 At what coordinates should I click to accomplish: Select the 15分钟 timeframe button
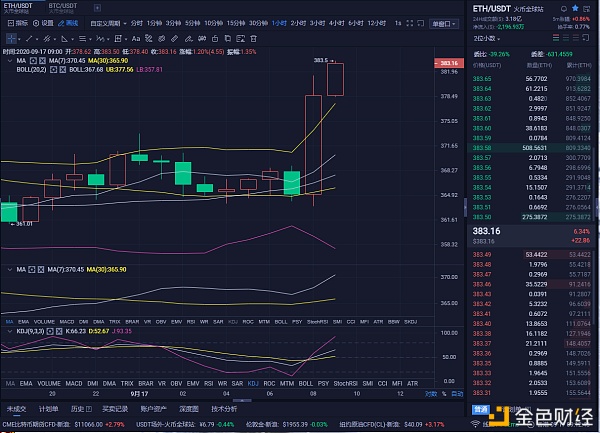tap(235, 22)
